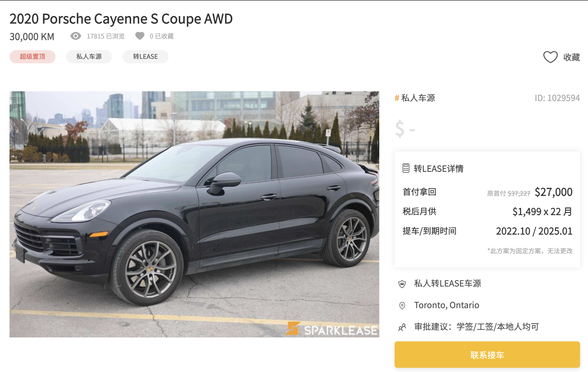Select the 超级置顶 tag

point(32,57)
